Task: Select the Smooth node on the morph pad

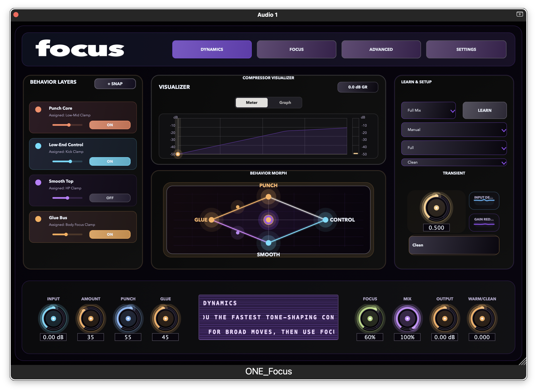Action: click(268, 243)
